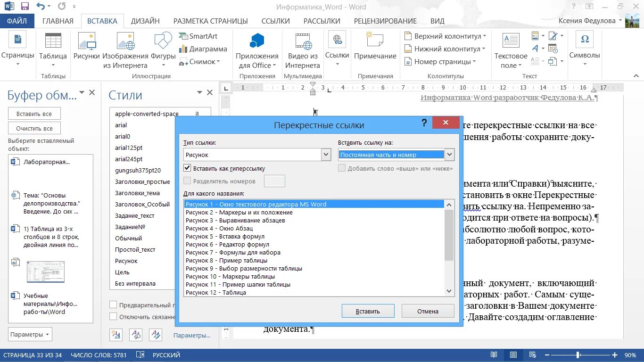Insert a Диаграмма chart
The height and width of the screenshot is (362, 644).
pyautogui.click(x=203, y=49)
